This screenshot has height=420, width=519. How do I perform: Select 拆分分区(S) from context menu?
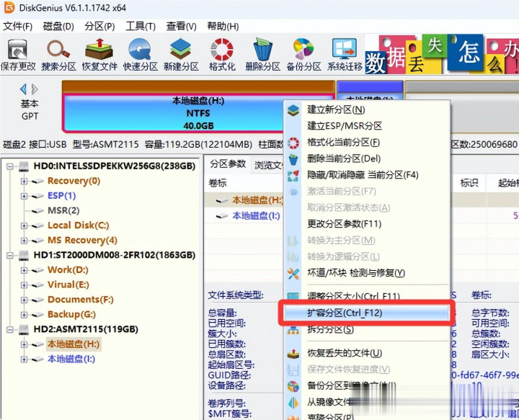tap(330, 329)
